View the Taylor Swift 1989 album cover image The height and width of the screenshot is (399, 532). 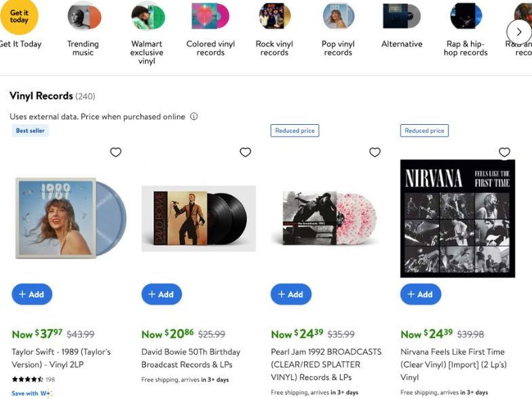point(69,218)
